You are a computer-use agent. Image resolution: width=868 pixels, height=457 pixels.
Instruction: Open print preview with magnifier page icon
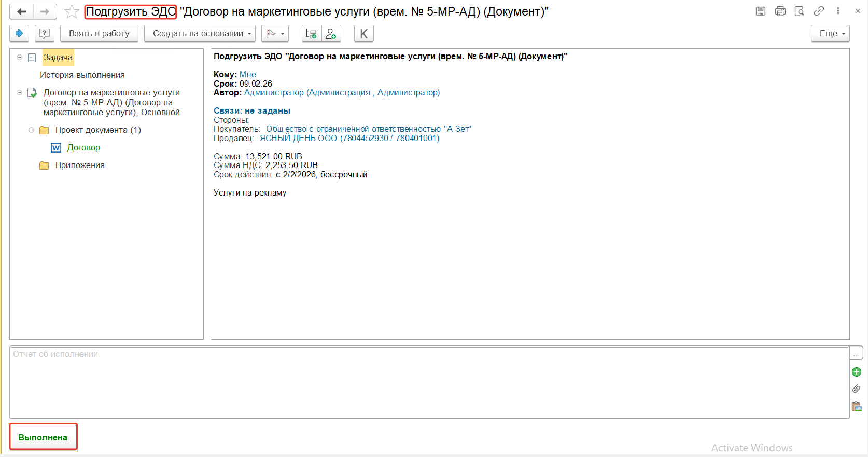coord(799,11)
